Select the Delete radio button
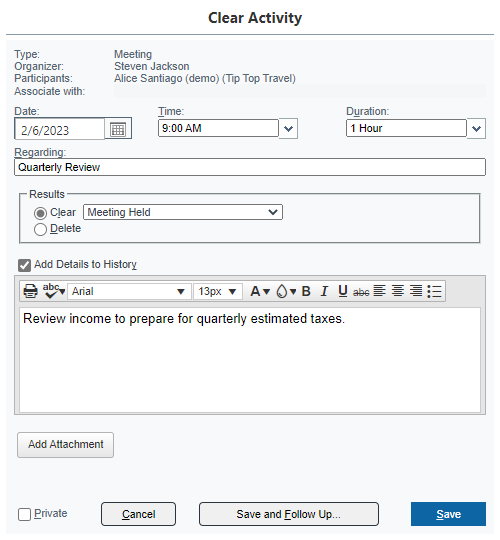 tap(40, 229)
